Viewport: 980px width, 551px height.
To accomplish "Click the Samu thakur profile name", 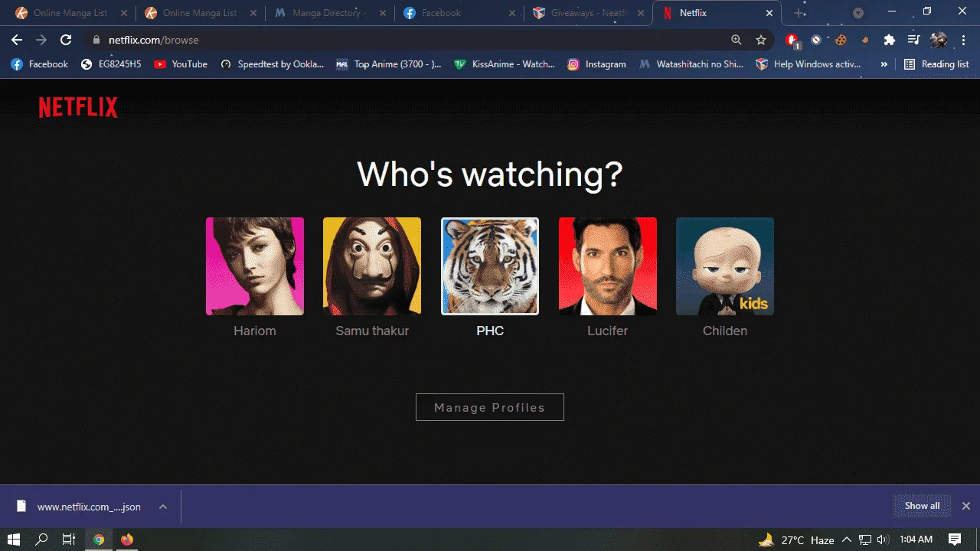I will [x=372, y=331].
